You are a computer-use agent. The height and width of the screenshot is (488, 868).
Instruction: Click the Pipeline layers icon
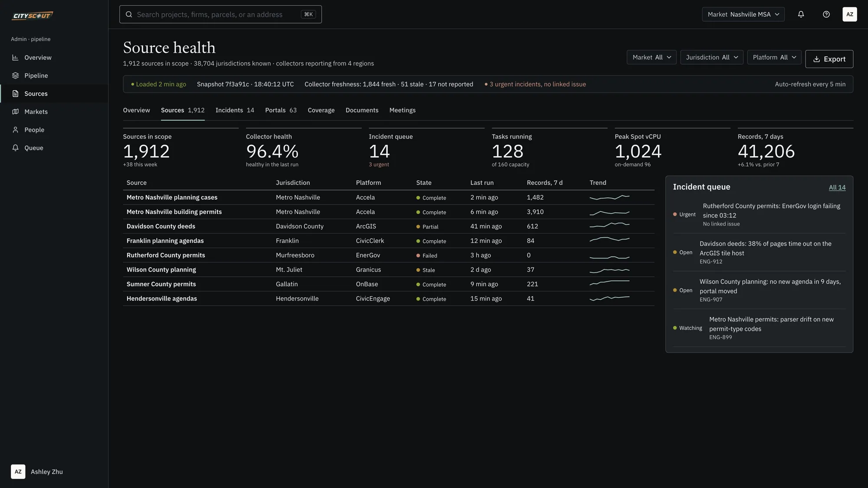(x=15, y=75)
